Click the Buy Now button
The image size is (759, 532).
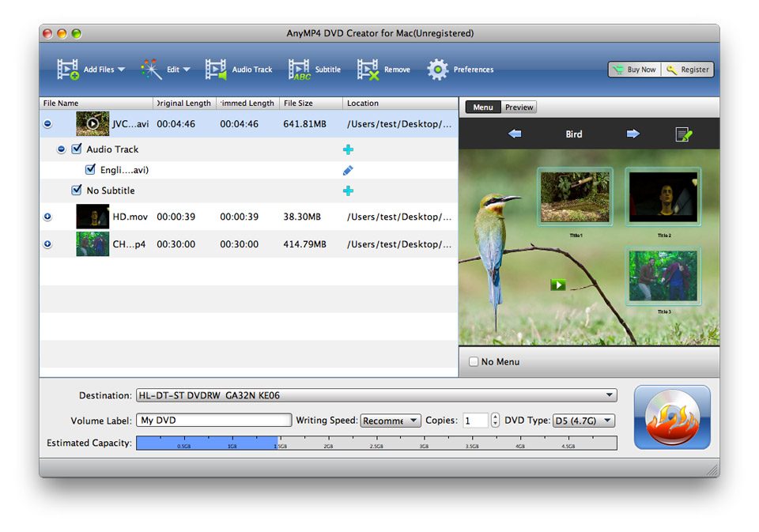click(634, 70)
